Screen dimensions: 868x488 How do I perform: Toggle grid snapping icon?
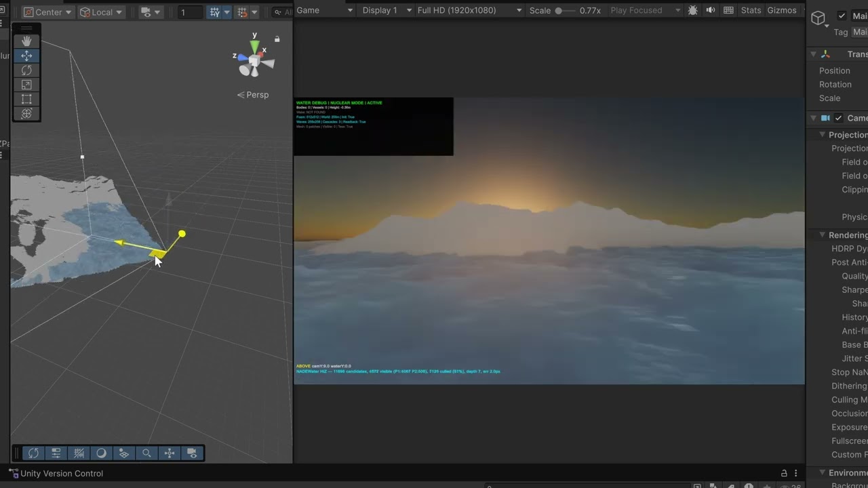[x=242, y=12]
